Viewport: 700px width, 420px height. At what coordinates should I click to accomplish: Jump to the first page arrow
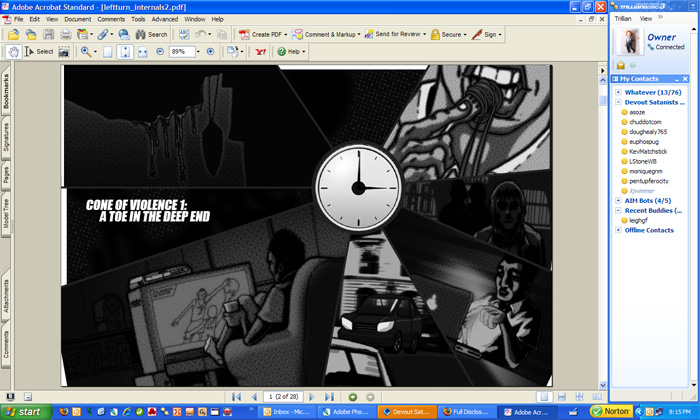(237, 397)
